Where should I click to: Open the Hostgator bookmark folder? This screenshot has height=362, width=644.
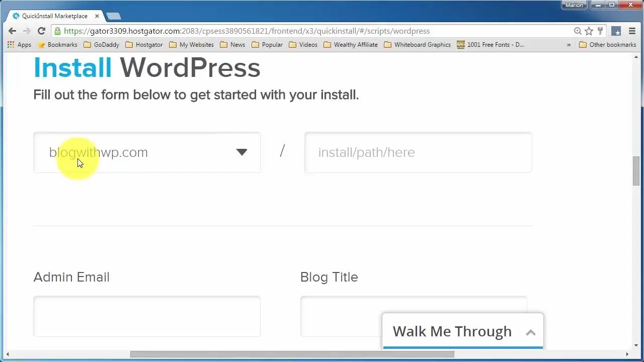[144, 45]
